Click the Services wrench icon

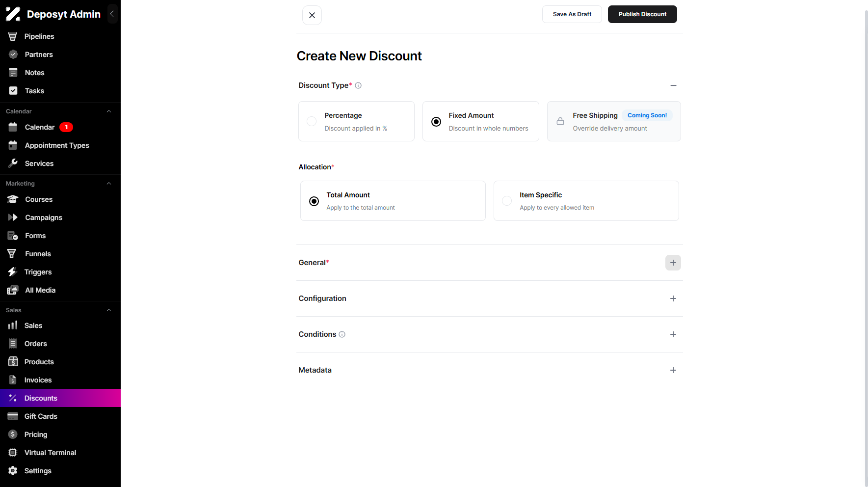tap(13, 163)
